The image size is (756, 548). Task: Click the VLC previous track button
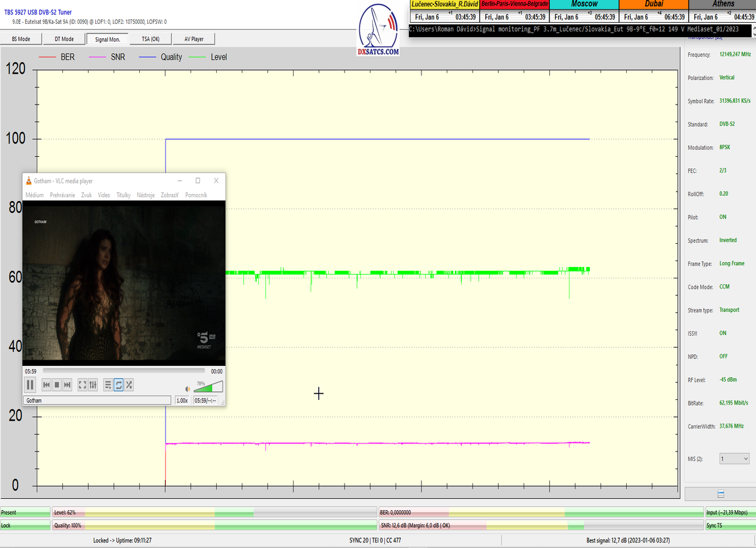(x=46, y=384)
